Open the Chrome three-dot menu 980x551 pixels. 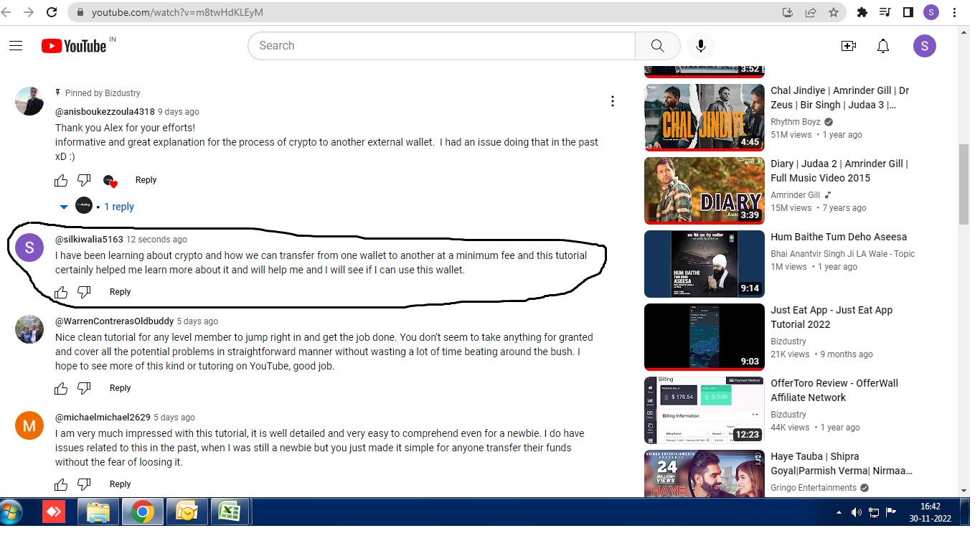[955, 12]
